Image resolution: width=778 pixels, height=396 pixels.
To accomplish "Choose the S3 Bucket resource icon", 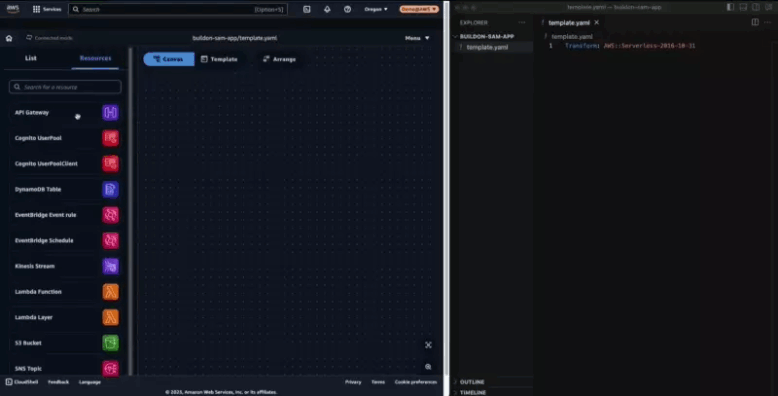I will tap(110, 343).
